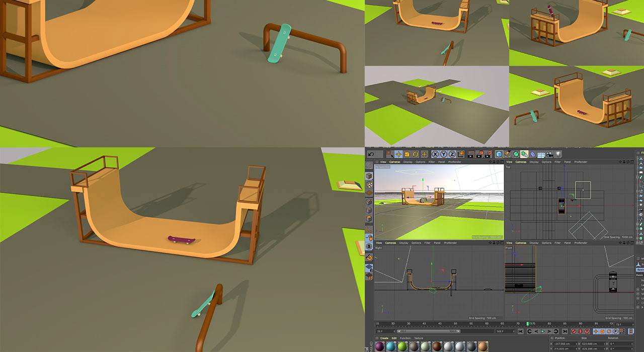Screen dimensions: 644x352
Task: Play animation forwards
Action: point(543,331)
